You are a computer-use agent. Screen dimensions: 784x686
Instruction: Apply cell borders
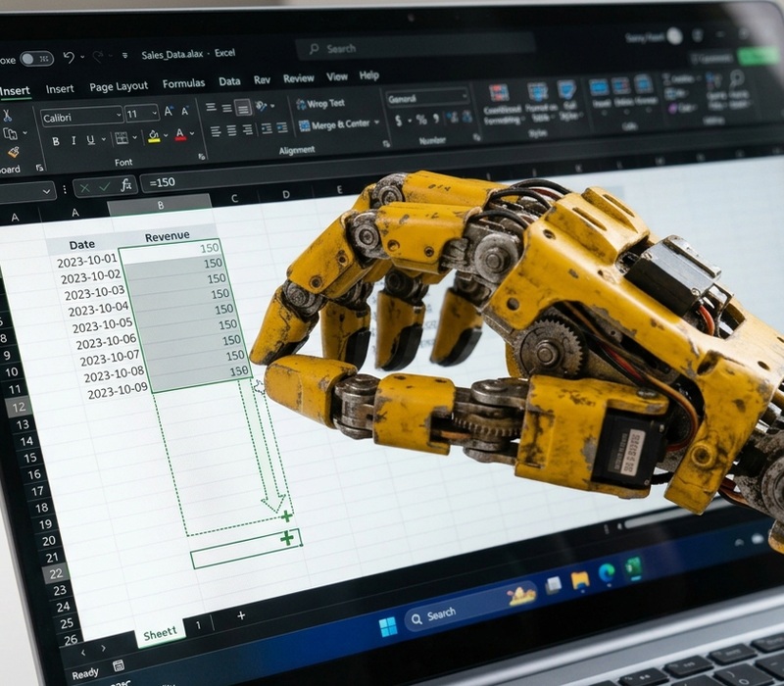click(122, 138)
